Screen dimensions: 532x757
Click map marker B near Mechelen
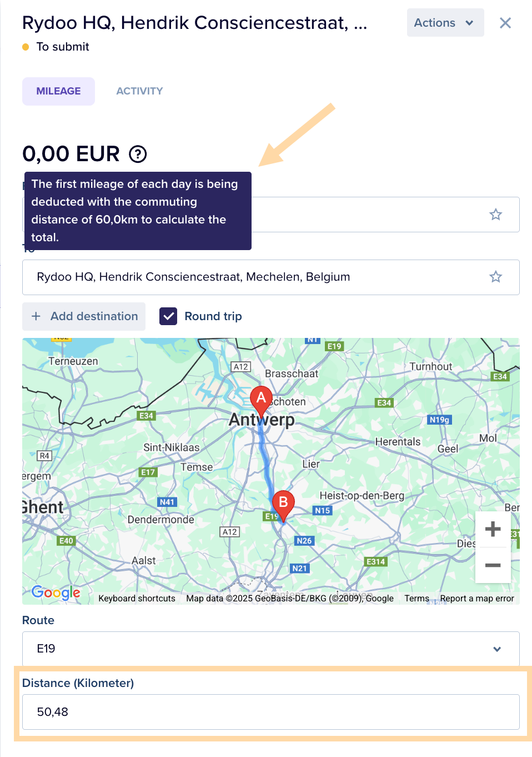click(283, 504)
